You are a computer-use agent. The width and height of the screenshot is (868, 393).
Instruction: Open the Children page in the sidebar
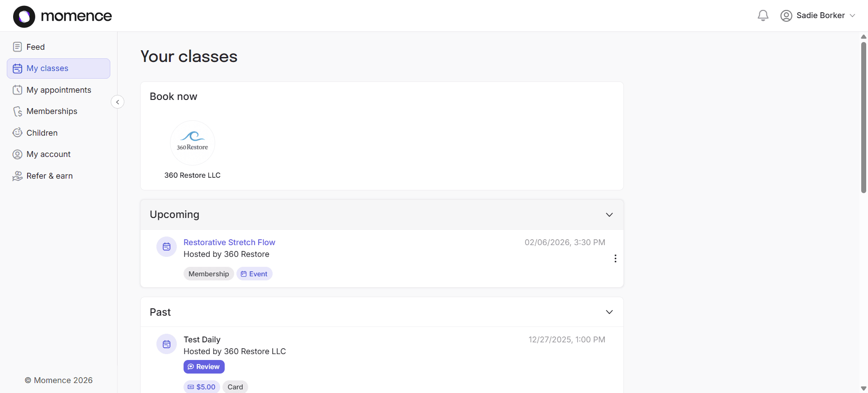pos(58,133)
